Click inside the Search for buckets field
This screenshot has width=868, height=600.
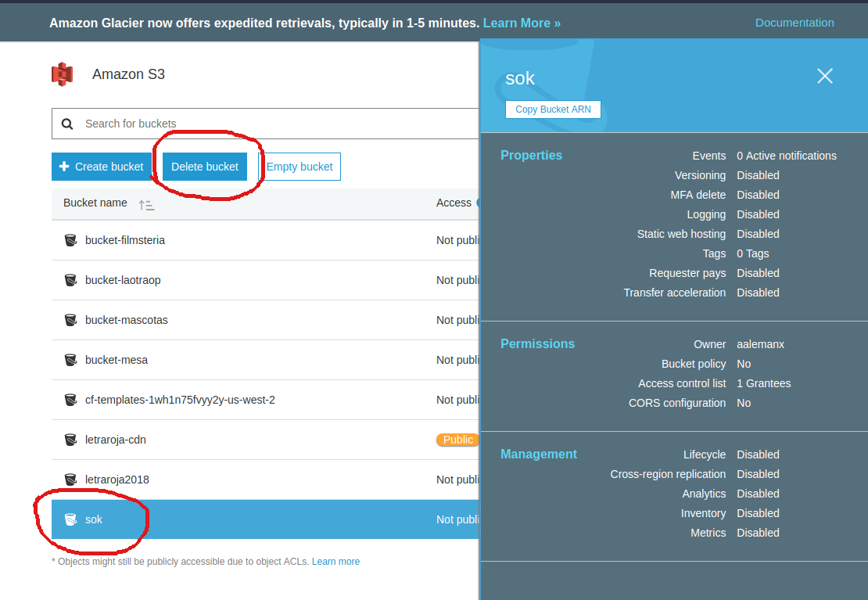tap(235, 124)
